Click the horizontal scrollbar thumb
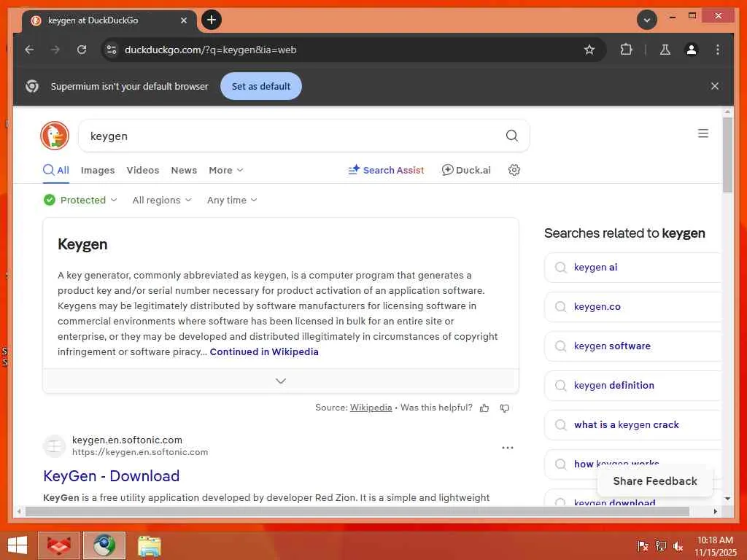747x560 pixels. [x=357, y=511]
